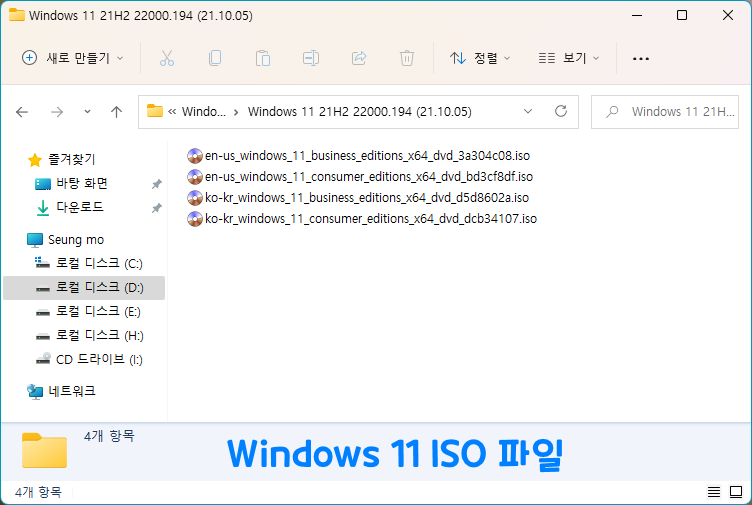Screen dimensions: 752x505
Task: Click pin icon next to 다운로드
Action: (x=156, y=208)
